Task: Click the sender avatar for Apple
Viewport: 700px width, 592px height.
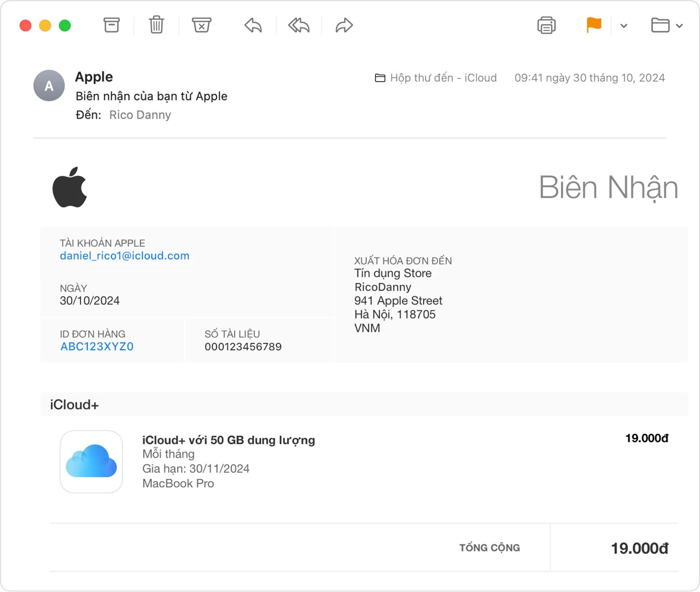Action: pos(49,85)
